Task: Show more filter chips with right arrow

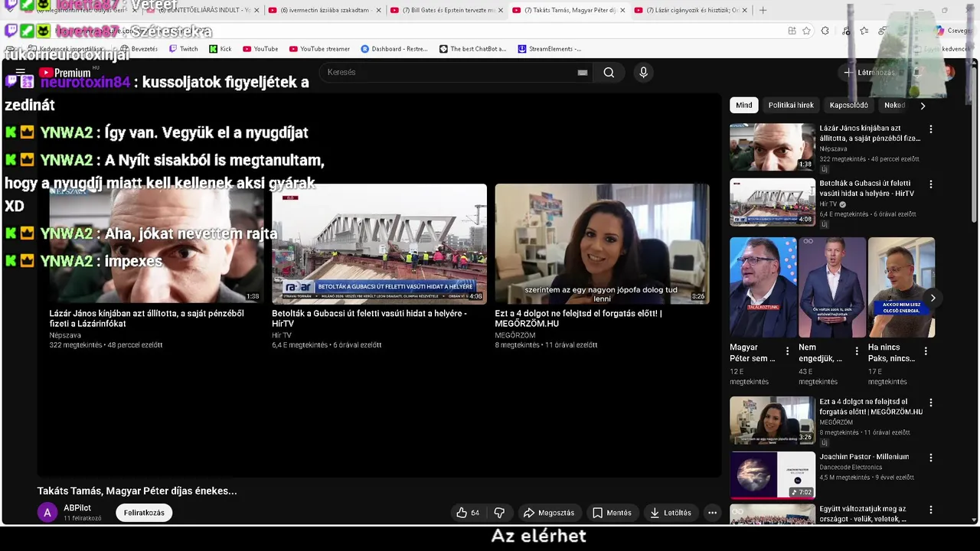Action: pyautogui.click(x=923, y=106)
